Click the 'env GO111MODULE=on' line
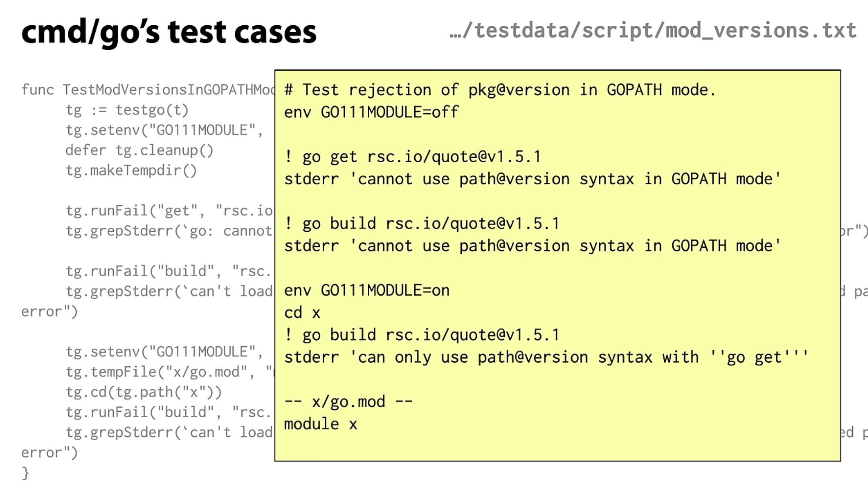 pyautogui.click(x=367, y=290)
